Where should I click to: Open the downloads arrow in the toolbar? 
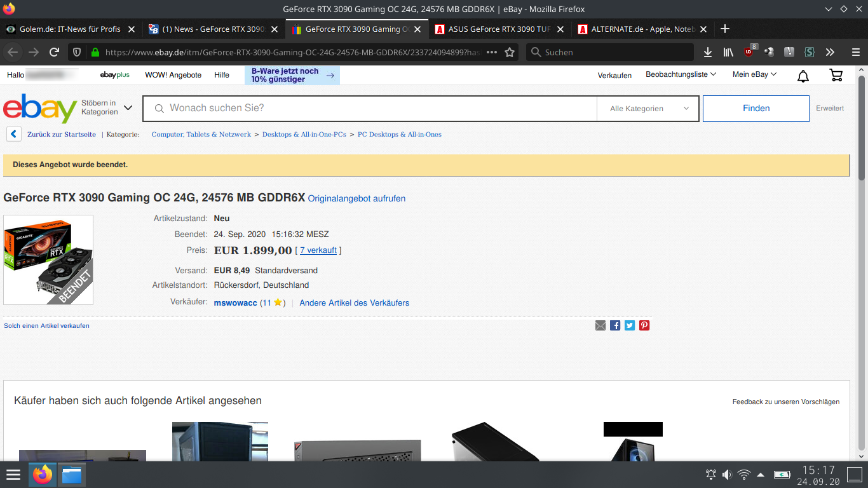point(707,52)
